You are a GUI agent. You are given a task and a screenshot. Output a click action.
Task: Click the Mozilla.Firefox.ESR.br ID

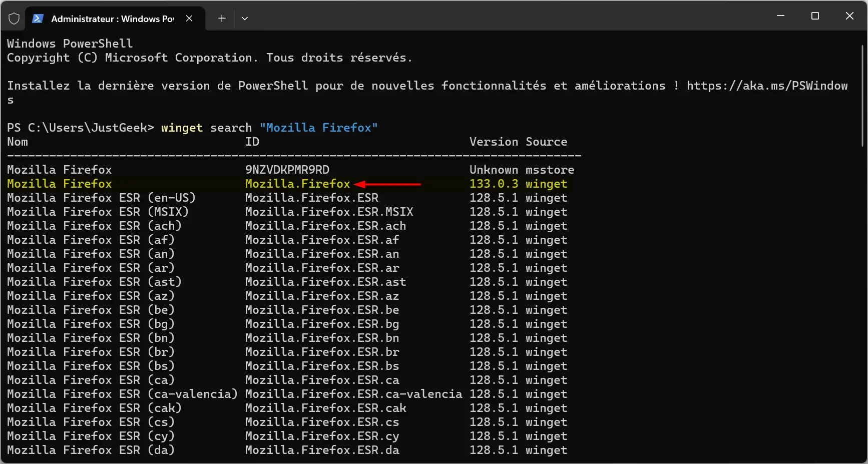point(322,352)
